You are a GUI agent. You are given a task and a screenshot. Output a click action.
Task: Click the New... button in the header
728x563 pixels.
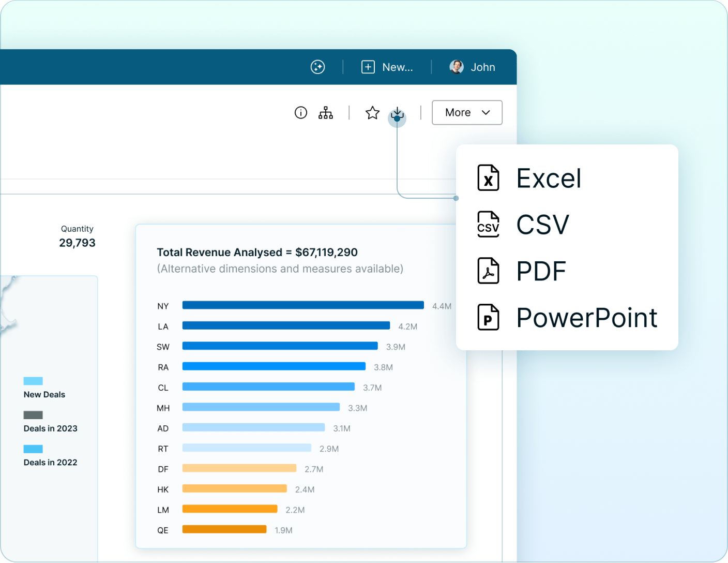(x=388, y=67)
